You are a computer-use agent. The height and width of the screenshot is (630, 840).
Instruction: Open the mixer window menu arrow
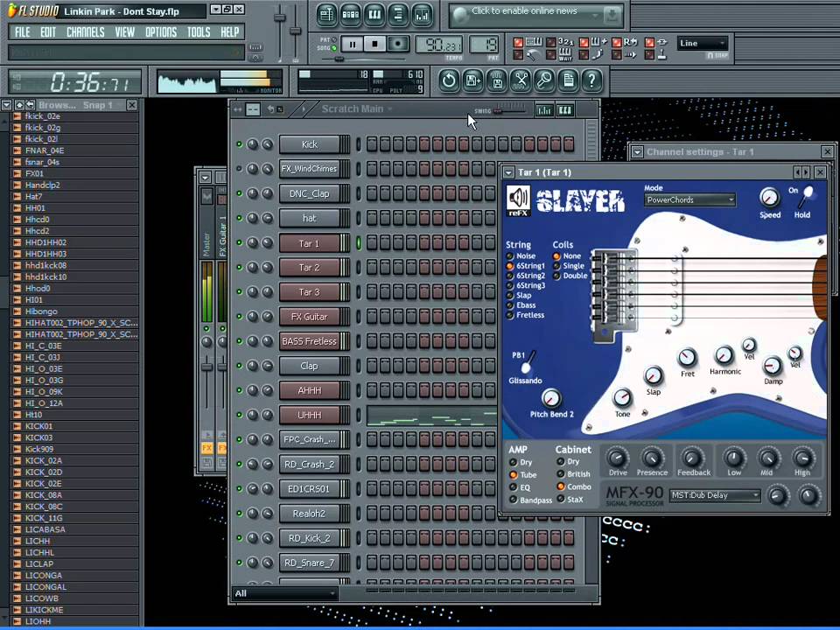(205, 177)
